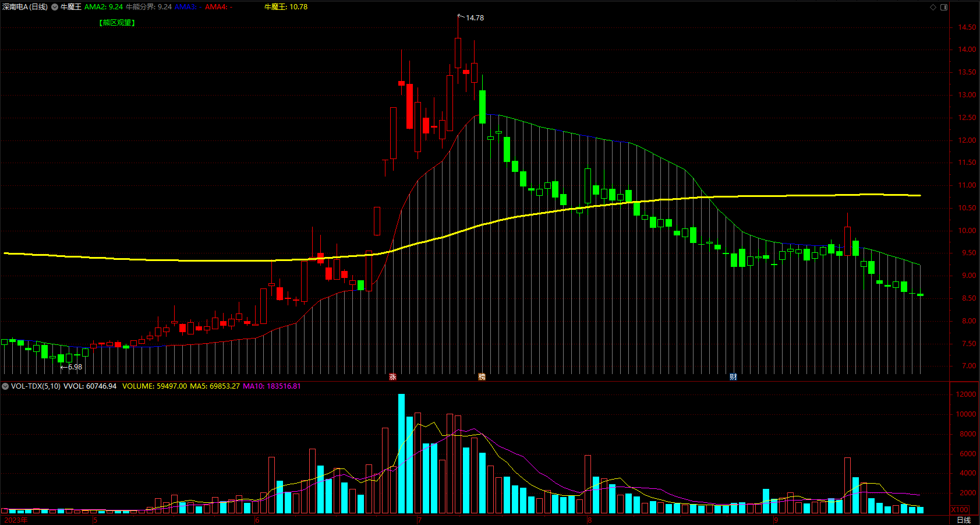Click the yellow 牛魔王: 10.78 value
The width and height of the screenshot is (980, 525).
point(286,7)
